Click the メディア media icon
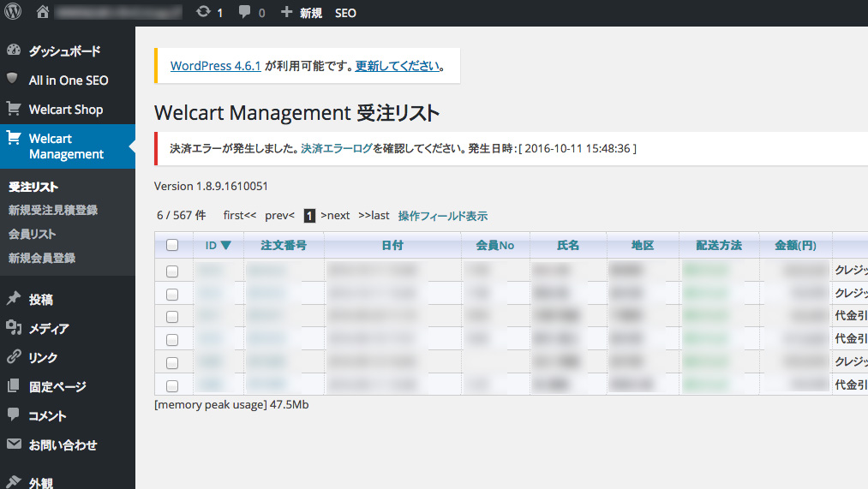868x489 pixels. coord(14,327)
